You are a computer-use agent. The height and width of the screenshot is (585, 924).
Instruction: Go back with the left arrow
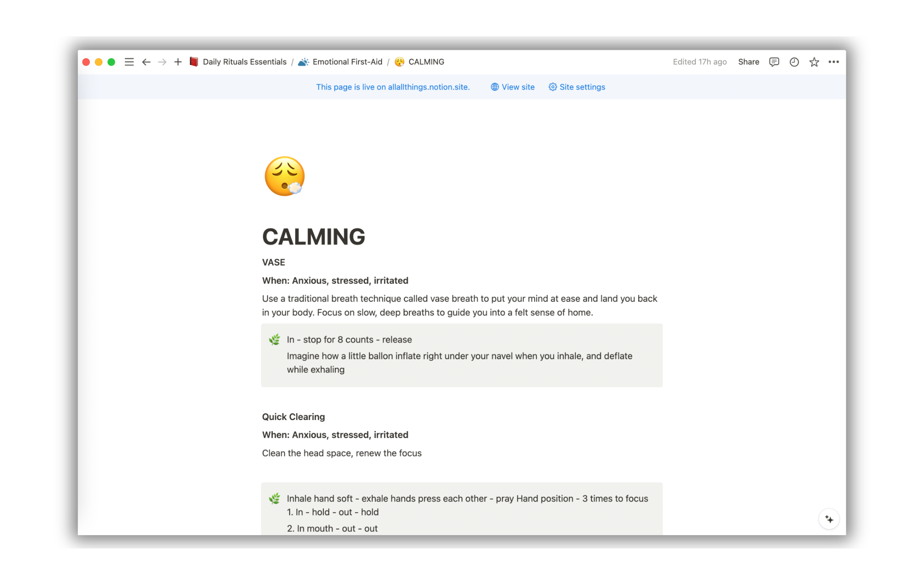pyautogui.click(x=146, y=62)
